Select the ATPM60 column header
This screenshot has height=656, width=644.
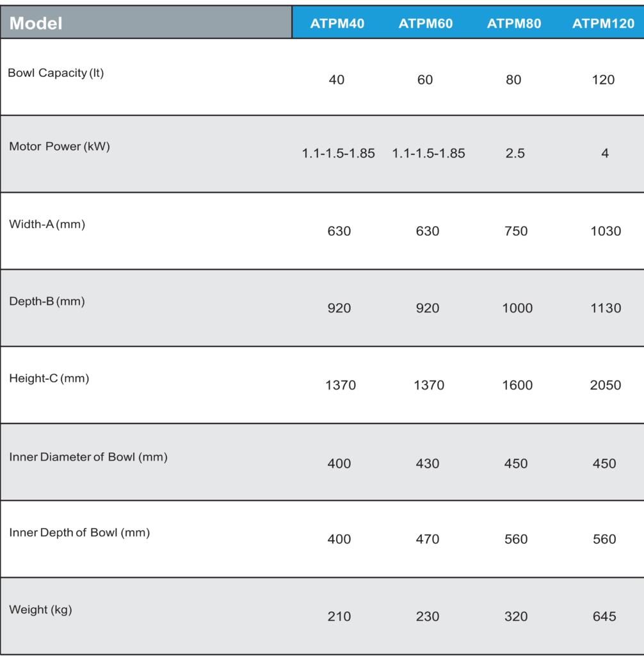click(425, 24)
